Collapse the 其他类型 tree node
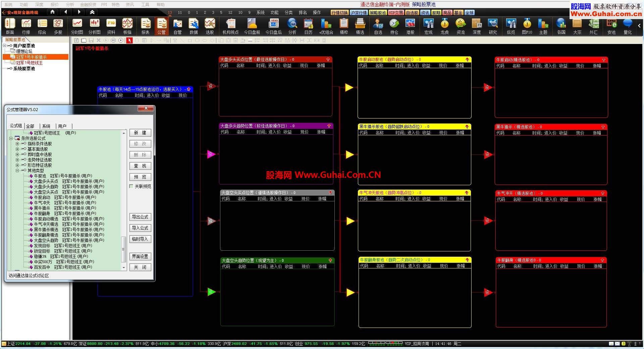 coord(17,170)
